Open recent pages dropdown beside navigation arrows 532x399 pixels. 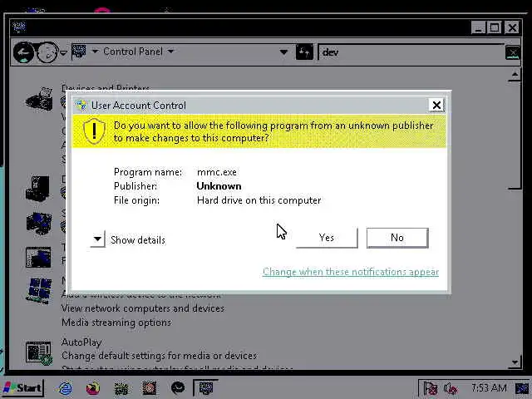63,52
